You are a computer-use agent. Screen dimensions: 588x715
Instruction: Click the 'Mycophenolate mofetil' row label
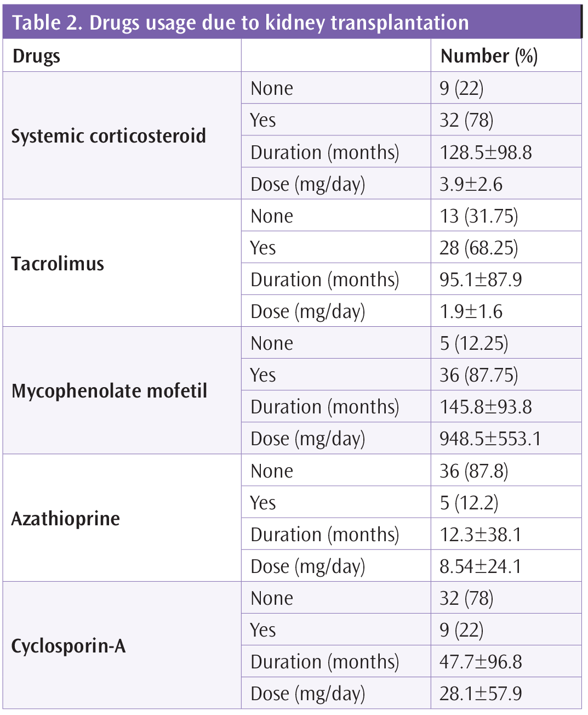(x=109, y=391)
